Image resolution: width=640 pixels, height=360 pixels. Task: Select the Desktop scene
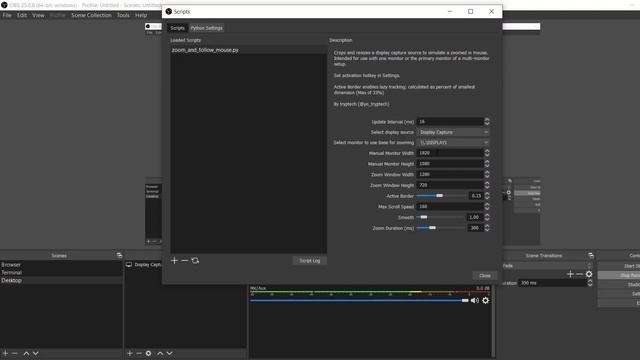[61, 280]
